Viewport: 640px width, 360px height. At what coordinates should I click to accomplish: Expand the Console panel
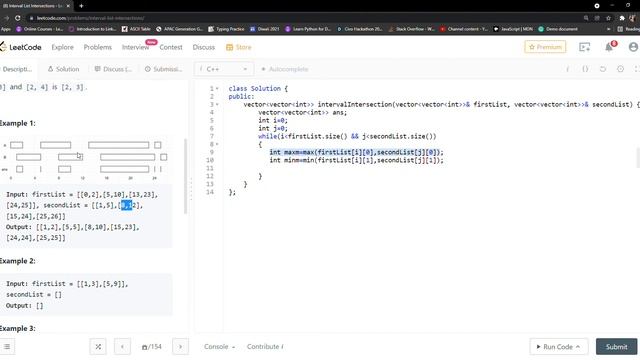(x=220, y=347)
